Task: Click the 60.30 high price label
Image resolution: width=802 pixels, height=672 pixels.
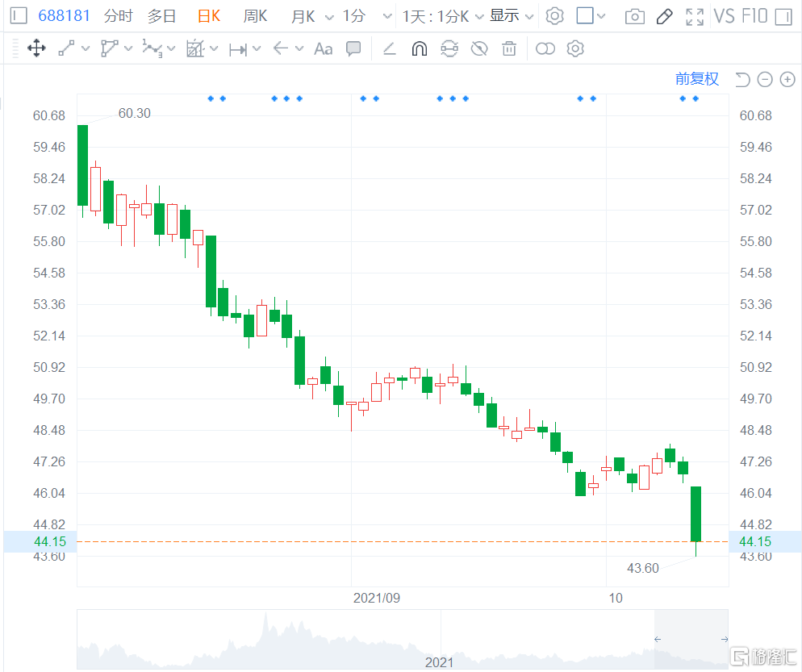Action: click(x=135, y=113)
